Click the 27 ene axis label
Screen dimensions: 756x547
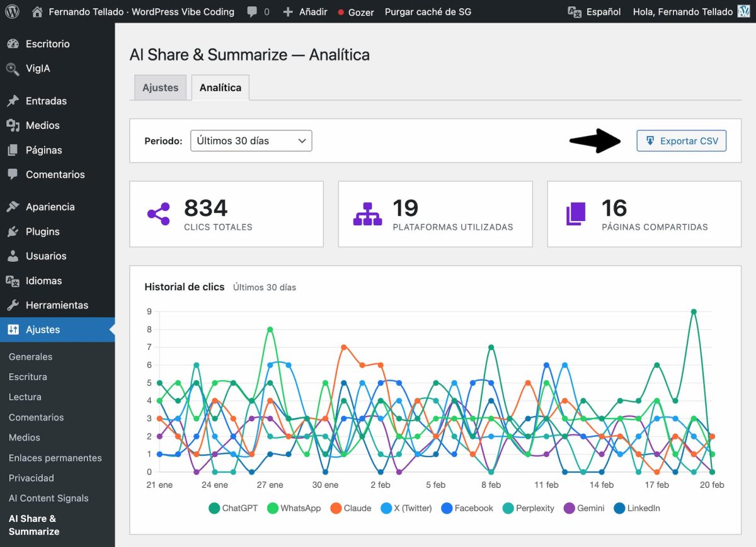click(270, 485)
